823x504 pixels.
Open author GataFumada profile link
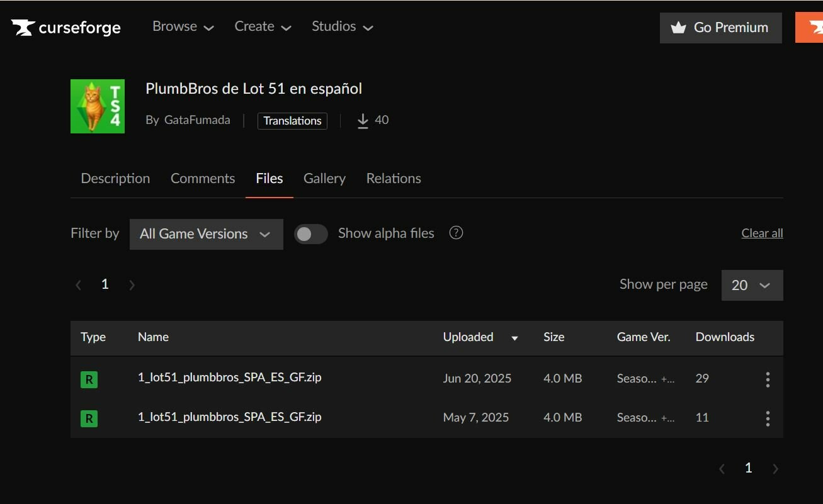click(x=197, y=120)
